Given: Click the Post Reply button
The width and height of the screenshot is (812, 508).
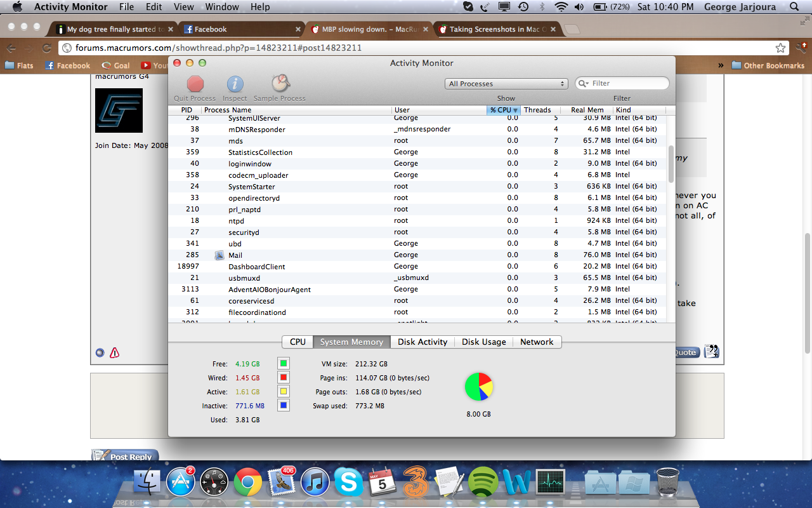Looking at the screenshot, I should pyautogui.click(x=124, y=455).
